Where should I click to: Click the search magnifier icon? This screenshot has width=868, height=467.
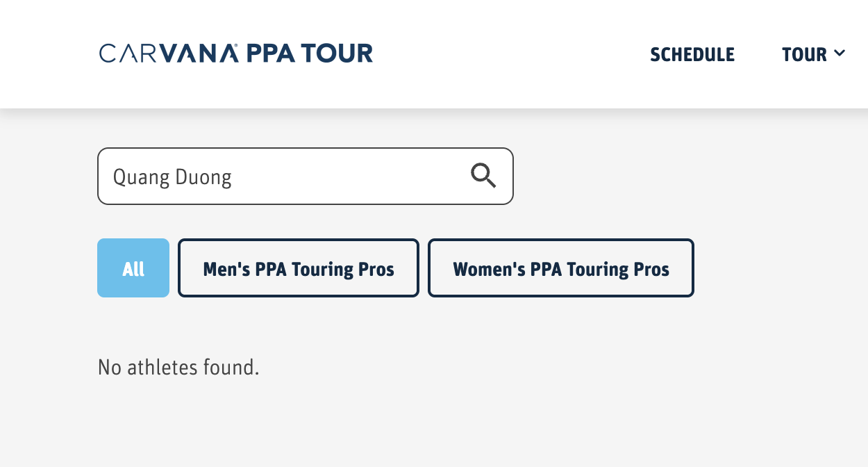click(483, 176)
